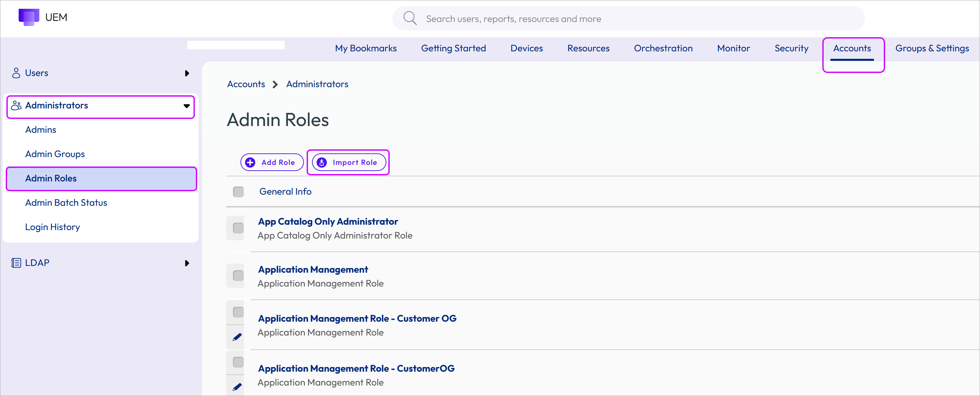The image size is (980, 396).
Task: Check App Catalog Only Administrator row checkbox
Action: click(238, 228)
